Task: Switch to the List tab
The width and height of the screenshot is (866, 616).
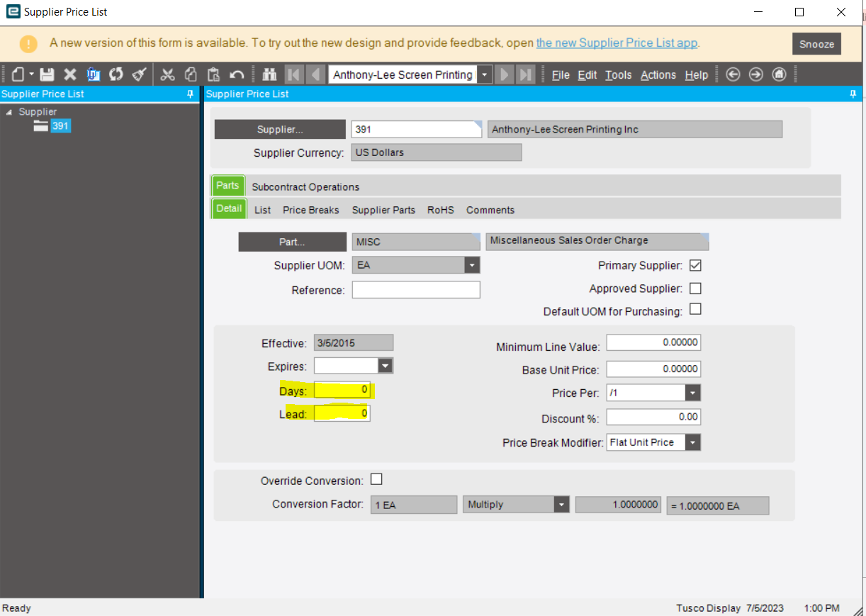Action: point(262,210)
